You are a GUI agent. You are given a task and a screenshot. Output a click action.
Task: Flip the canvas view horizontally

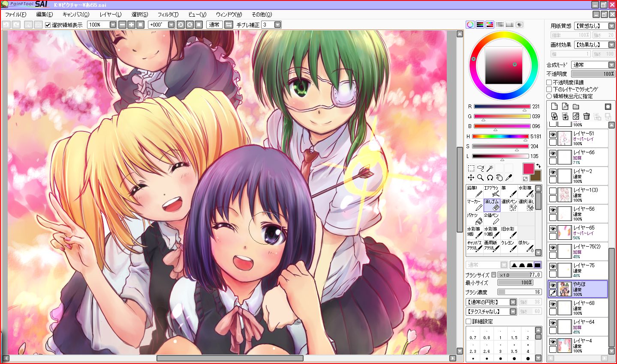(229, 25)
